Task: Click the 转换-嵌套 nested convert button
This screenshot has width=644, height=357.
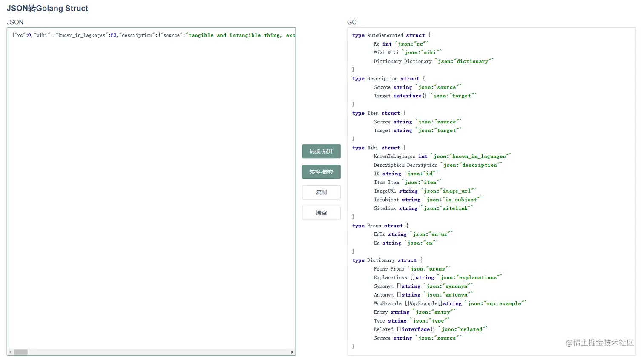Action: (x=321, y=172)
